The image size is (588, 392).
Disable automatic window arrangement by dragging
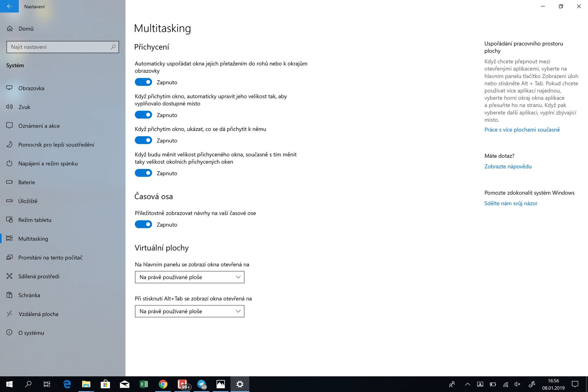143,82
